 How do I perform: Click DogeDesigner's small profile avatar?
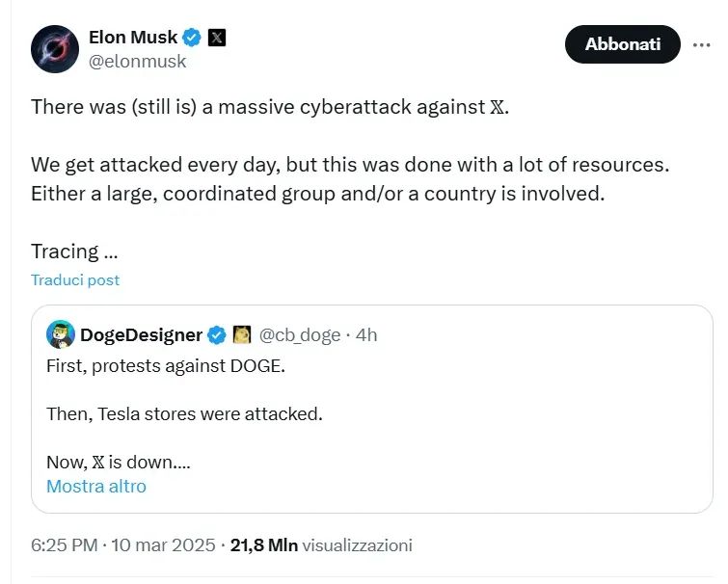click(x=61, y=334)
